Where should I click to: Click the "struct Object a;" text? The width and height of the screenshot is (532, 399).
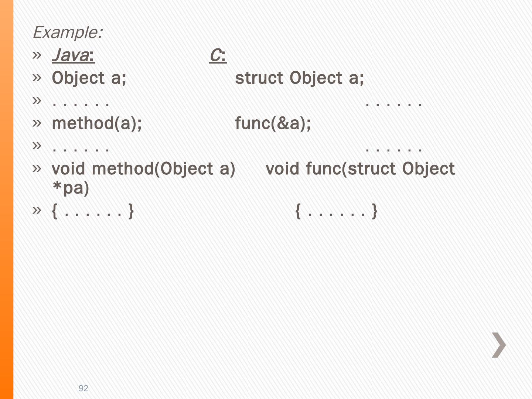pos(299,78)
